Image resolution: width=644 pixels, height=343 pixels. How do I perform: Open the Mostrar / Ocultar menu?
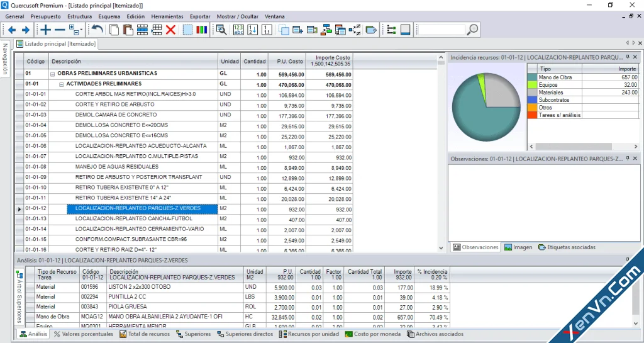tap(237, 16)
